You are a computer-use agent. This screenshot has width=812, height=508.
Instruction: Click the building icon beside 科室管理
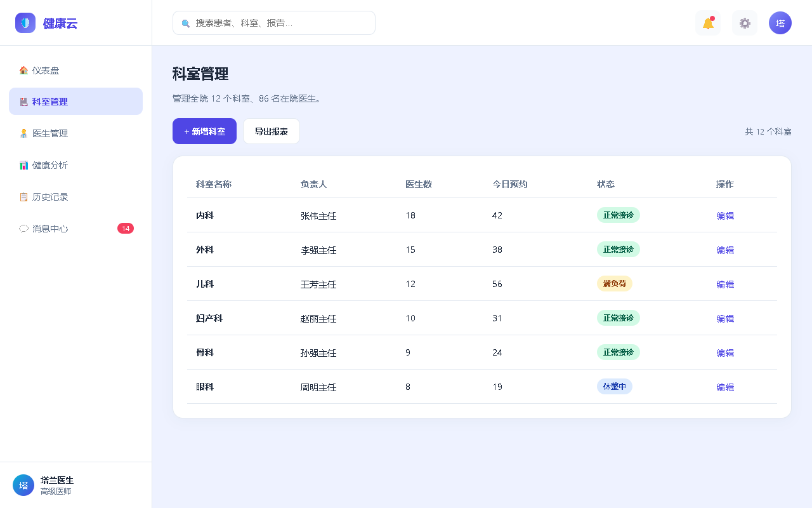click(23, 102)
